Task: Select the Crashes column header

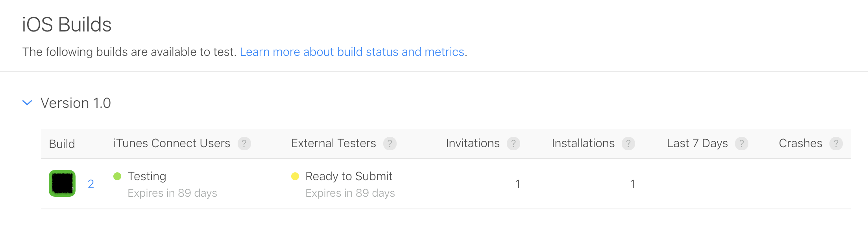Action: click(x=801, y=143)
